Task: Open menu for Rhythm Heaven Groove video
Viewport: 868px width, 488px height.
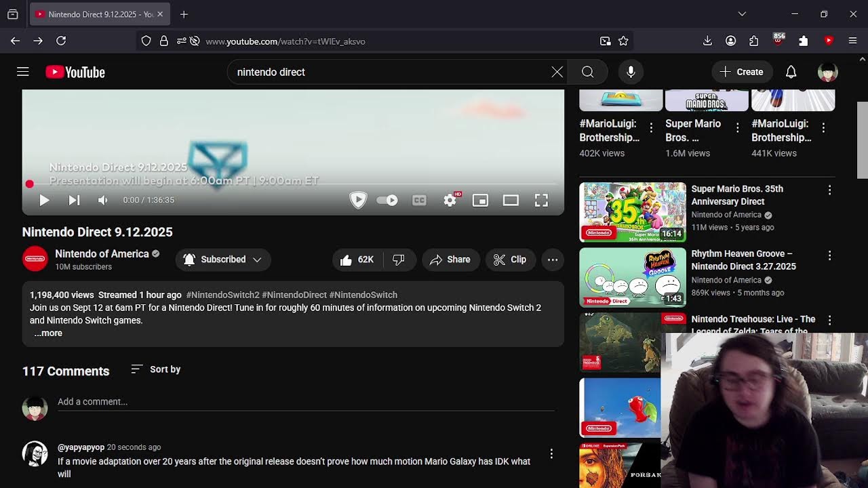Action: [x=829, y=256]
